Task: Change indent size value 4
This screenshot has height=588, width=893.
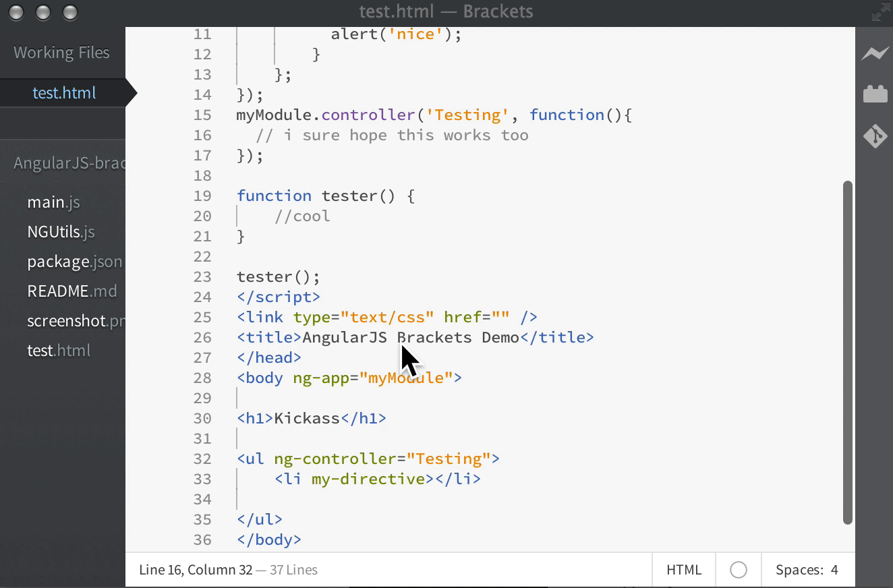Action: point(834,570)
